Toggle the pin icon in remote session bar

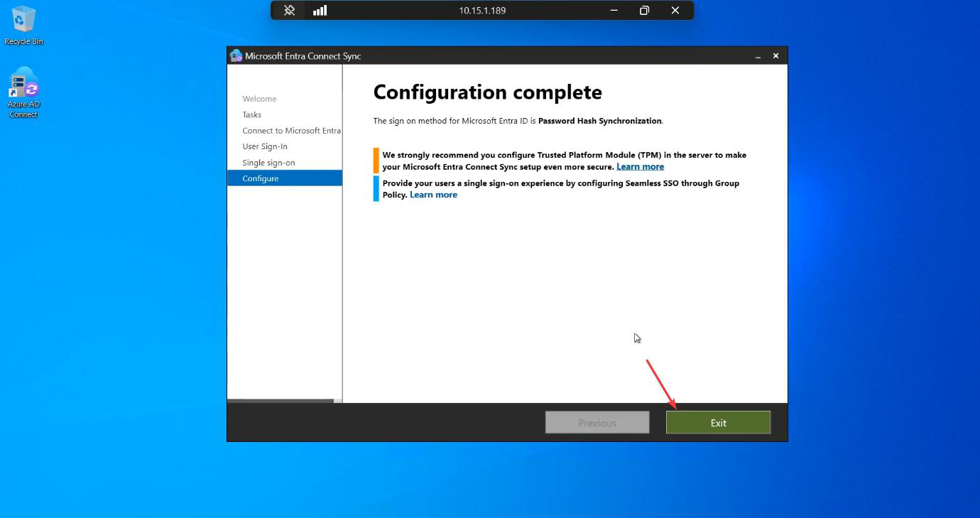[289, 10]
